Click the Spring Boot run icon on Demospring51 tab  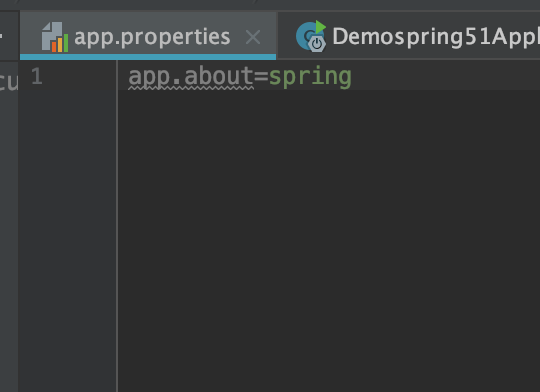pyautogui.click(x=311, y=37)
